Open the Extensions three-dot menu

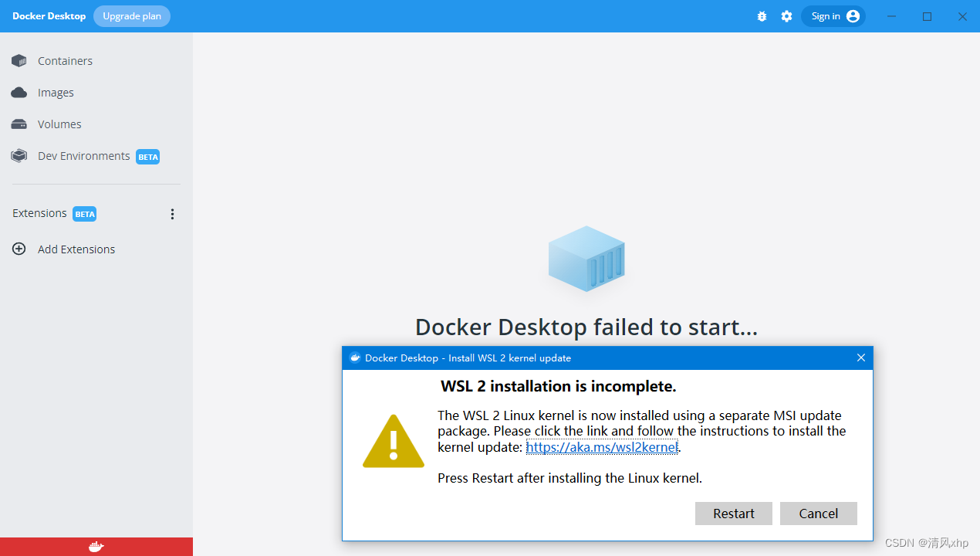click(x=172, y=214)
